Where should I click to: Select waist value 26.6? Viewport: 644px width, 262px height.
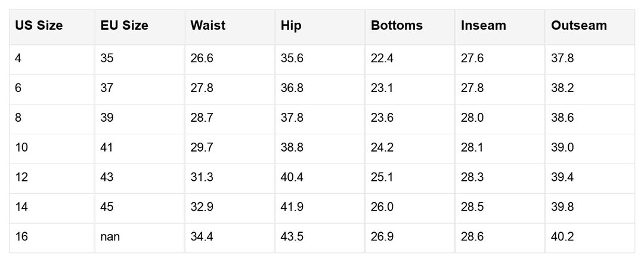pyautogui.click(x=202, y=58)
